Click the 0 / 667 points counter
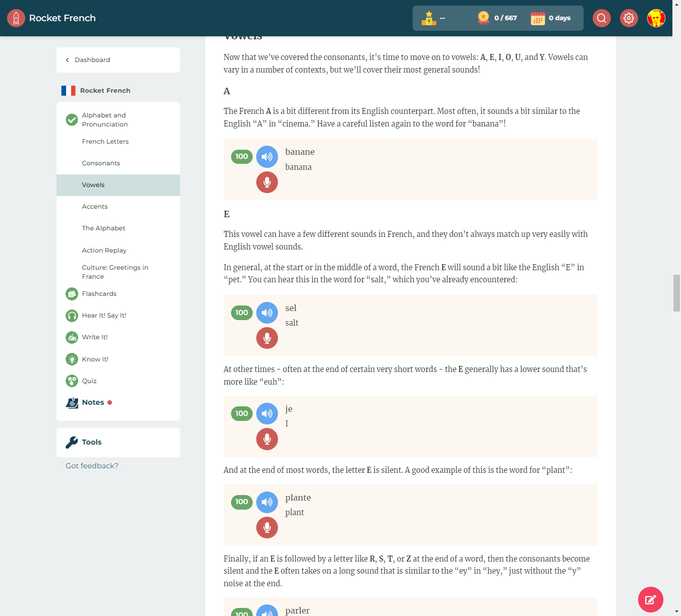Viewport: 681px width, 616px height. (x=505, y=18)
